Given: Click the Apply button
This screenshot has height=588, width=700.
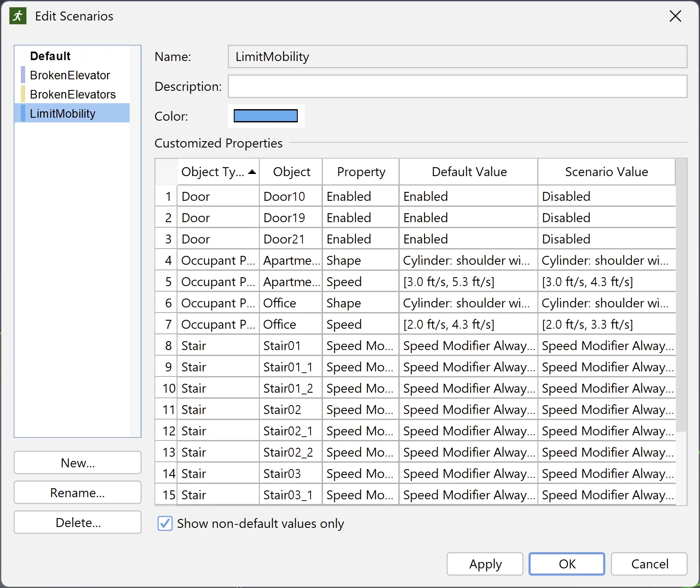Looking at the screenshot, I should (x=485, y=564).
